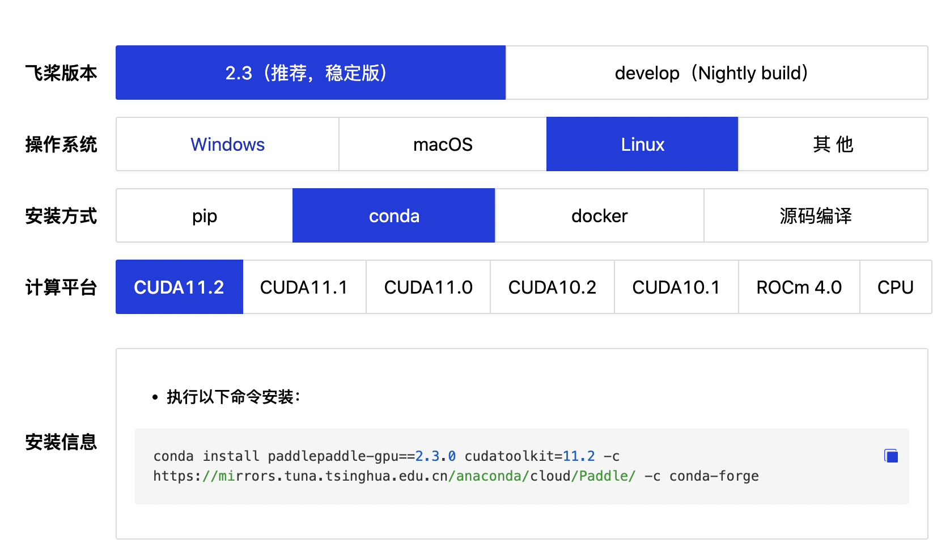Select CUDA11.0 compute platform
This screenshot has height=560, width=933.
point(428,287)
